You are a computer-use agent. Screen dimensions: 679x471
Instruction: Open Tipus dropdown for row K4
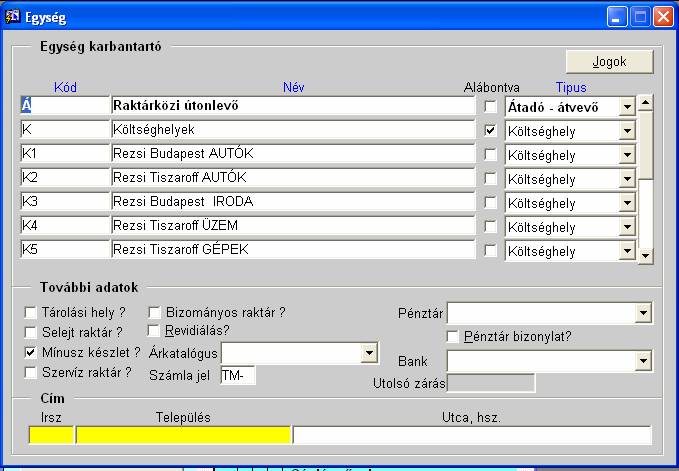627,227
